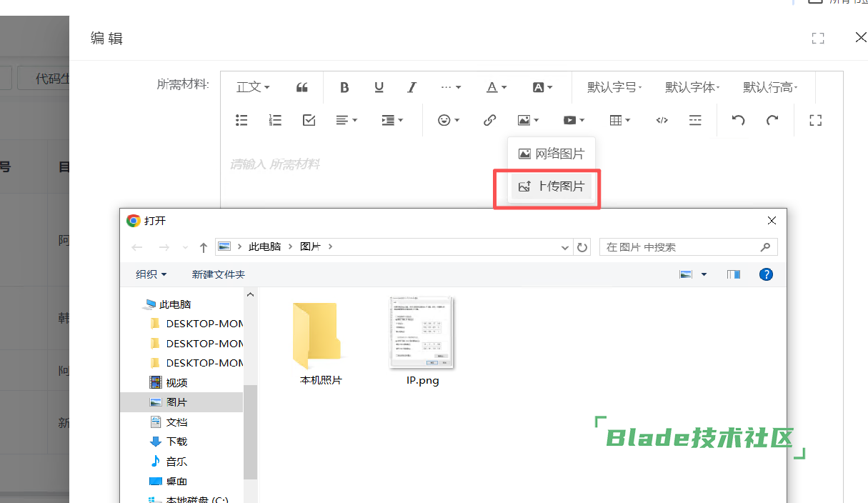Insert a code block

click(x=662, y=120)
